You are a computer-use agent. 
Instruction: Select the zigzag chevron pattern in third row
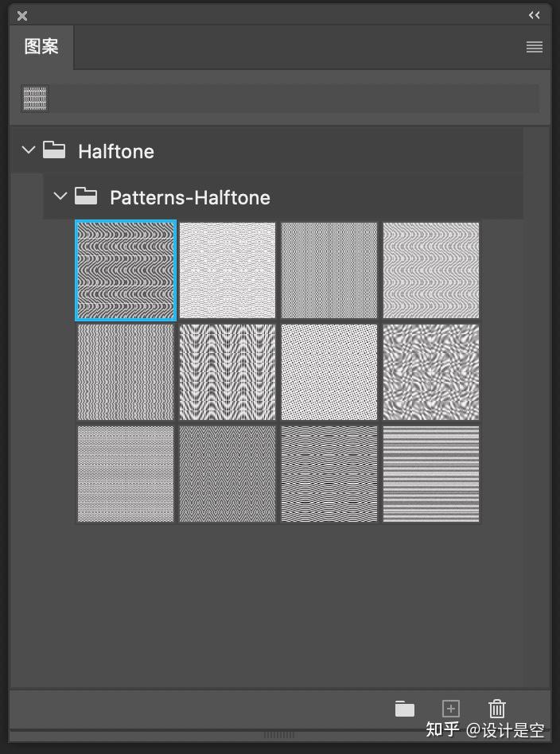tap(227, 474)
